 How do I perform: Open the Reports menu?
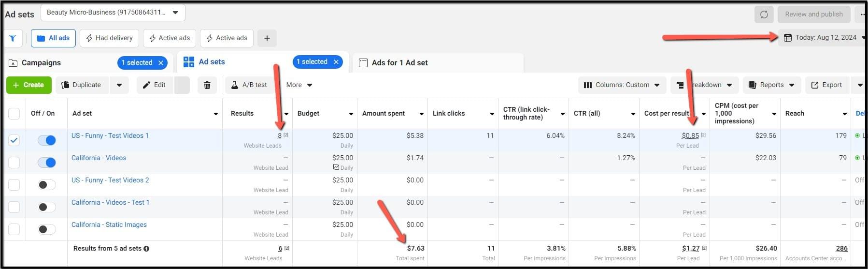click(771, 85)
